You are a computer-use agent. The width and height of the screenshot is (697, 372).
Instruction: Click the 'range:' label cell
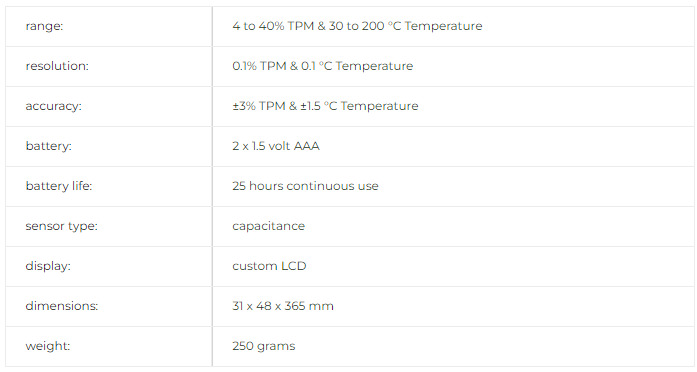click(x=108, y=26)
